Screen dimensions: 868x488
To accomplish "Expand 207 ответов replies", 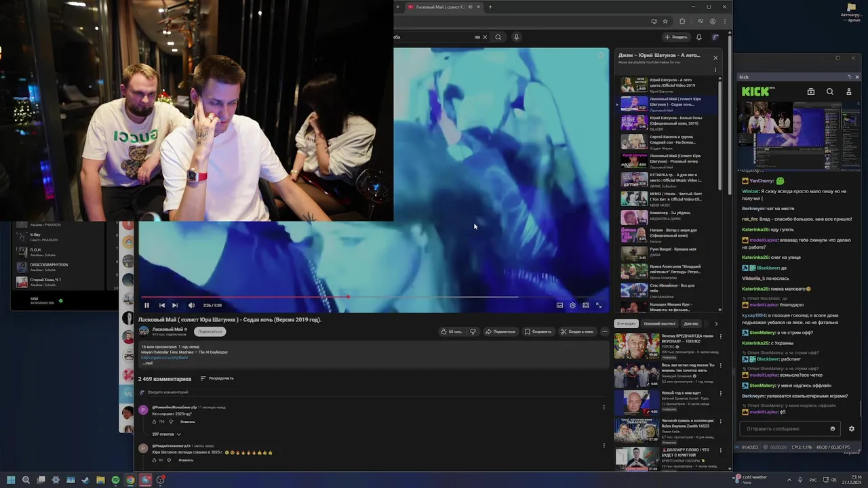I will 166,434.
